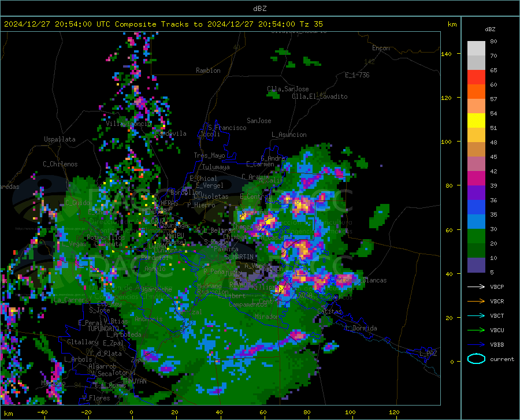
Task: Click the S_MARTIN map label
Action: click(x=239, y=257)
